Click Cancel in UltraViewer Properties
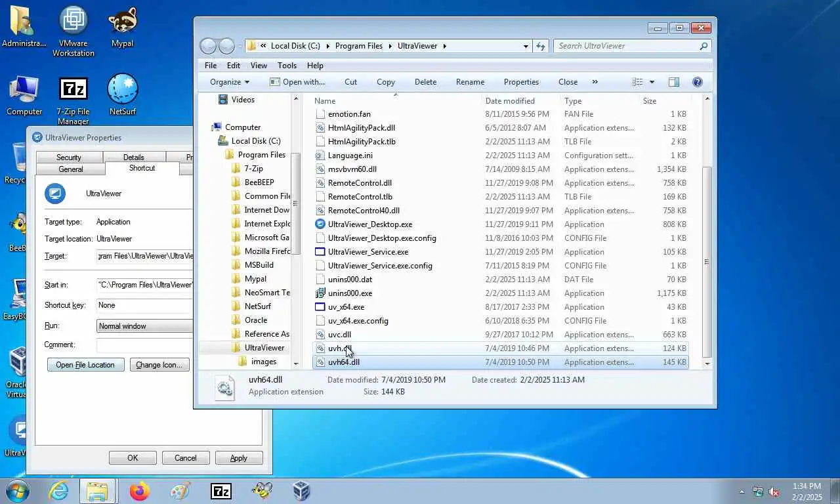The width and height of the screenshot is (840, 504). [186, 458]
